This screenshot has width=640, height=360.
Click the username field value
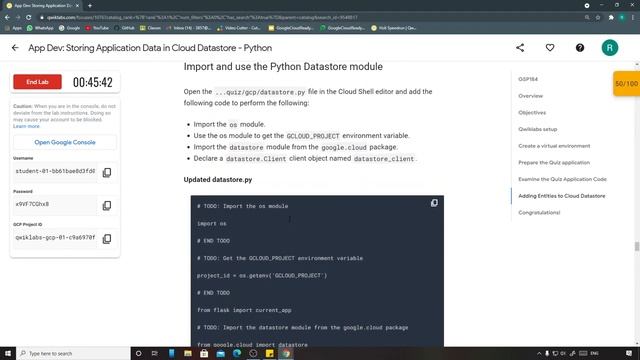pyautogui.click(x=55, y=171)
